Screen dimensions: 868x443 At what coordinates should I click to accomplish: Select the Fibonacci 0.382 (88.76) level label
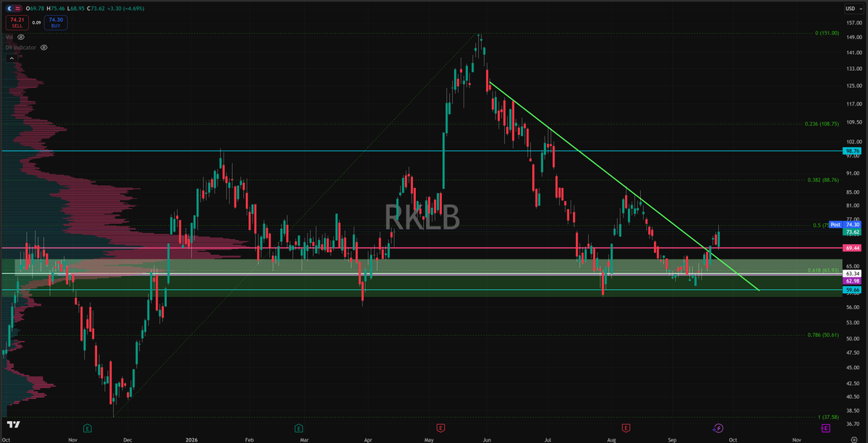pos(823,180)
